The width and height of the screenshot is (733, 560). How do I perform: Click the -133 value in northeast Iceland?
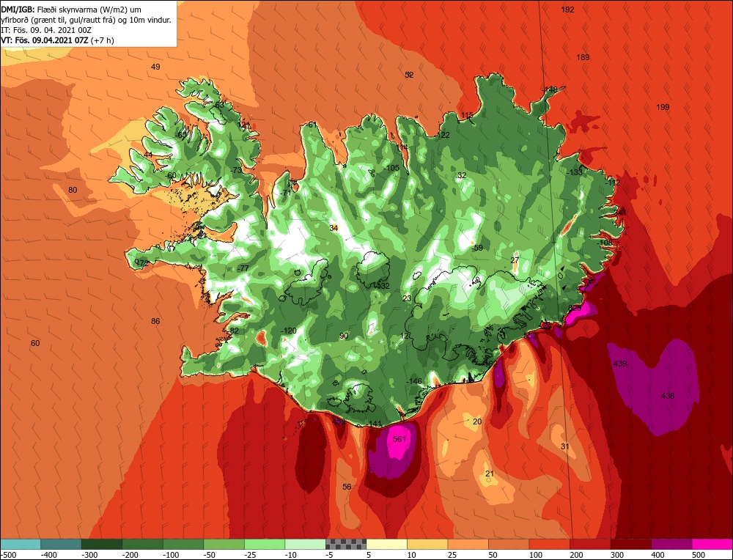[x=575, y=172]
